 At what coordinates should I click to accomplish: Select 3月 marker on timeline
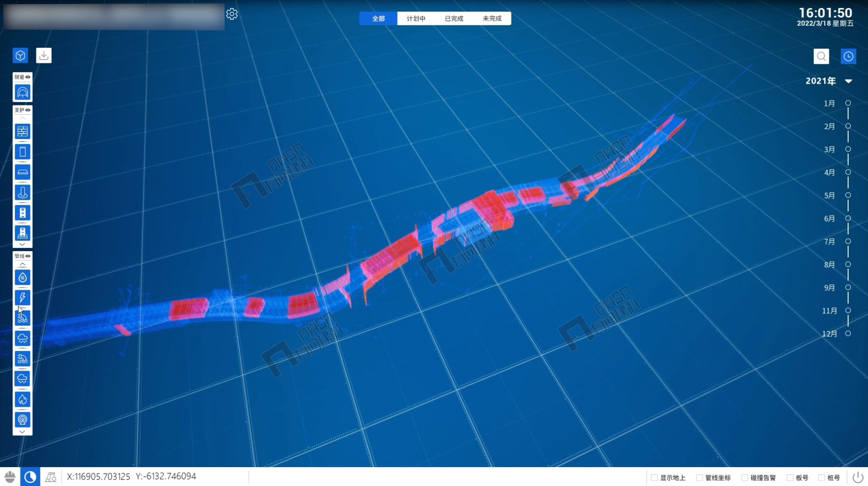(848, 149)
